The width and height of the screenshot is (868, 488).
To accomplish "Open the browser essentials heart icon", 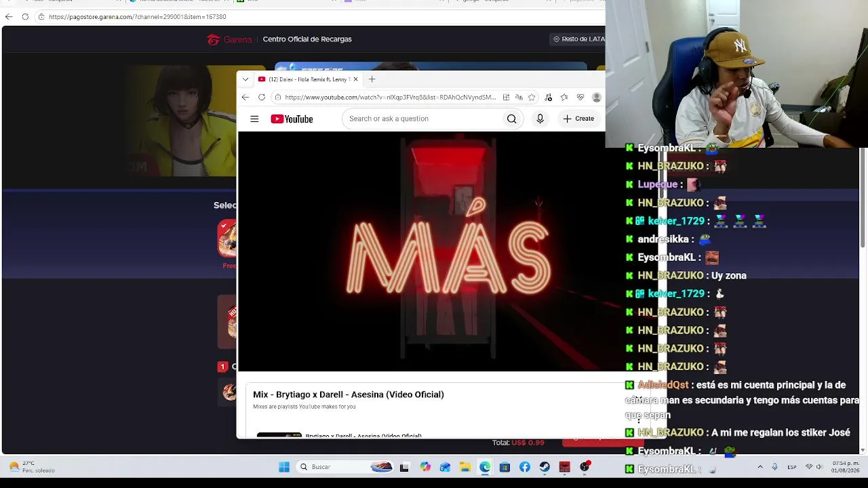I will 580,98.
